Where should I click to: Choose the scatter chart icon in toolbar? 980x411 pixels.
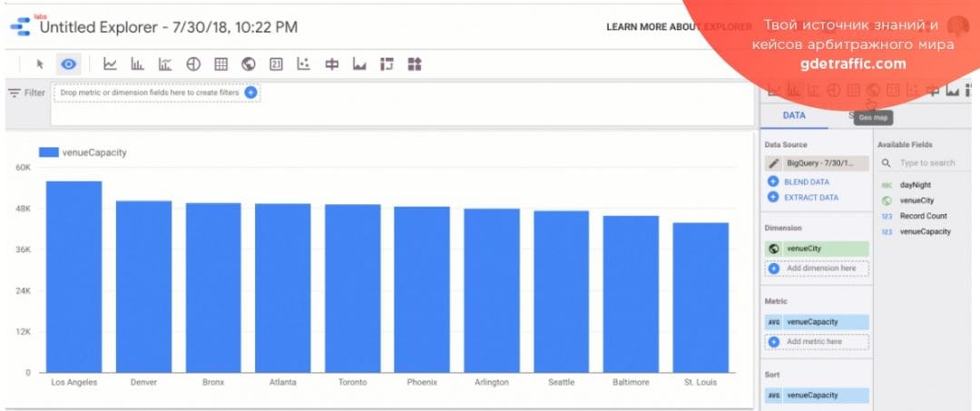click(x=304, y=64)
